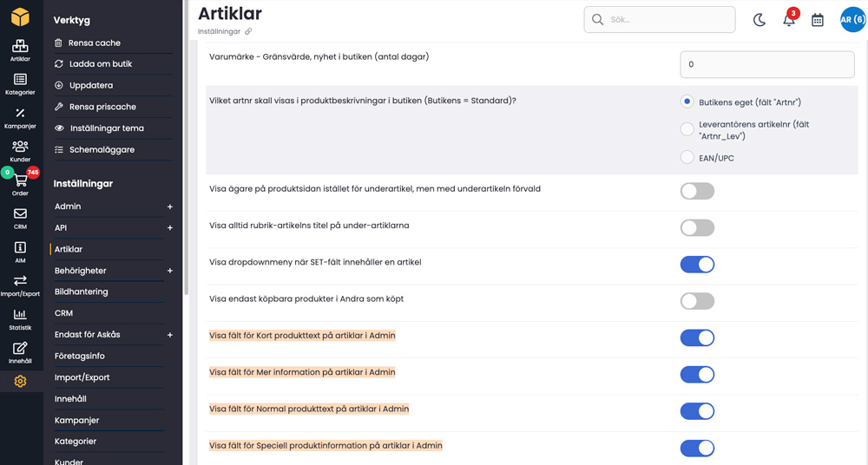Open Statistik chart icon
868x465 pixels.
point(20,318)
